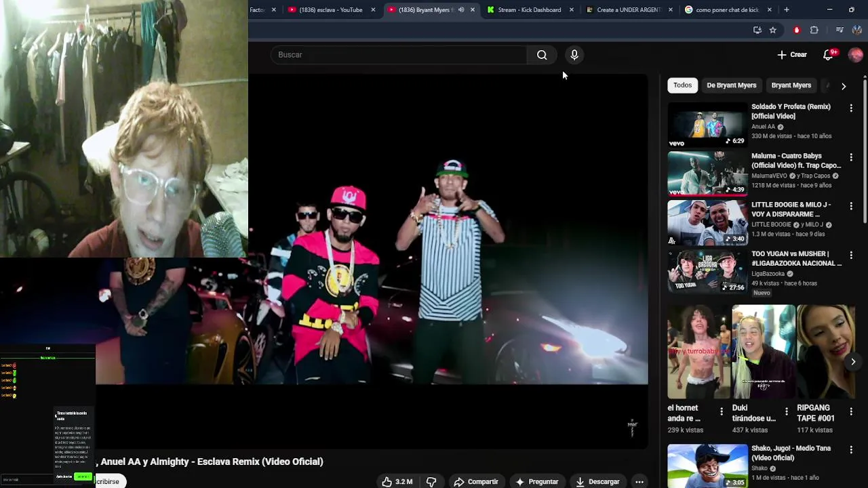
Task: Open a new browser tab
Action: 786,9
